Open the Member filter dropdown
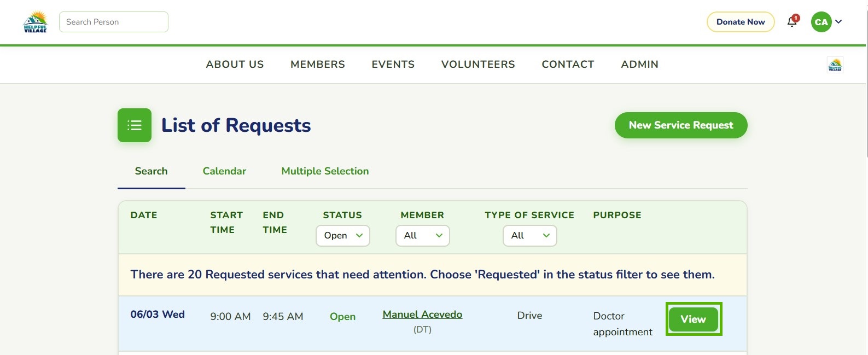 [x=423, y=236]
